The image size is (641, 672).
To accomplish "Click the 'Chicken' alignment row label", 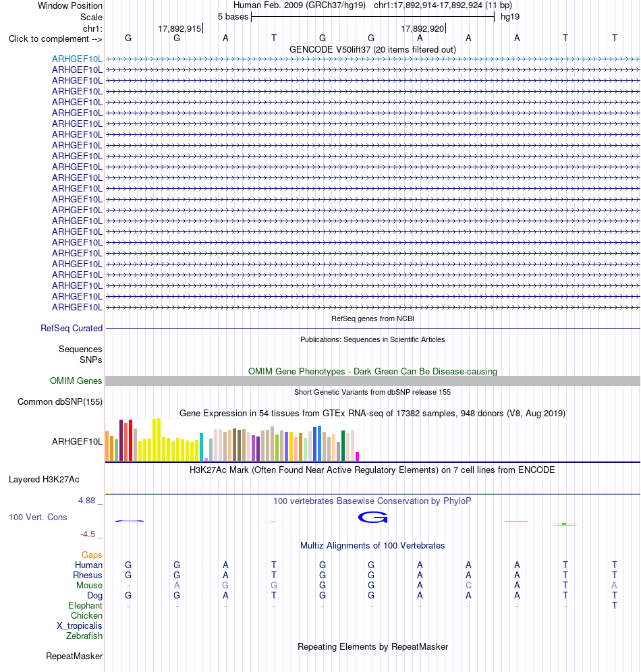I will click(x=86, y=616).
